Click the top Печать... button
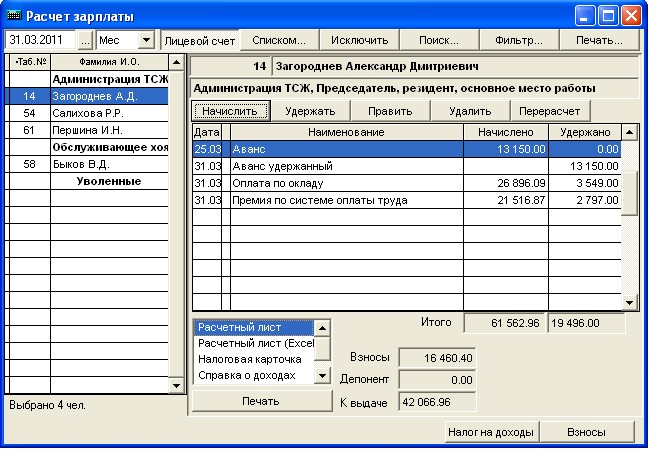649x461 pixels. (x=598, y=40)
